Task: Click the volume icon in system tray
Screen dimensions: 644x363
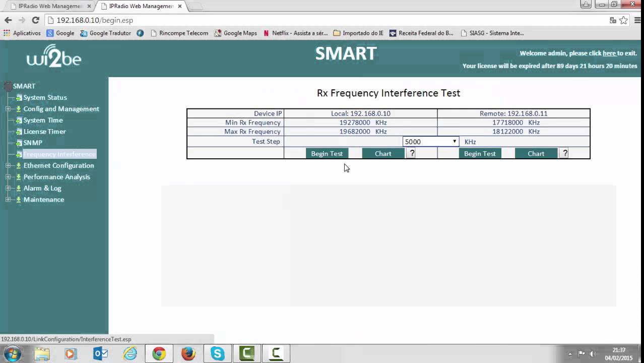Action: pos(593,354)
